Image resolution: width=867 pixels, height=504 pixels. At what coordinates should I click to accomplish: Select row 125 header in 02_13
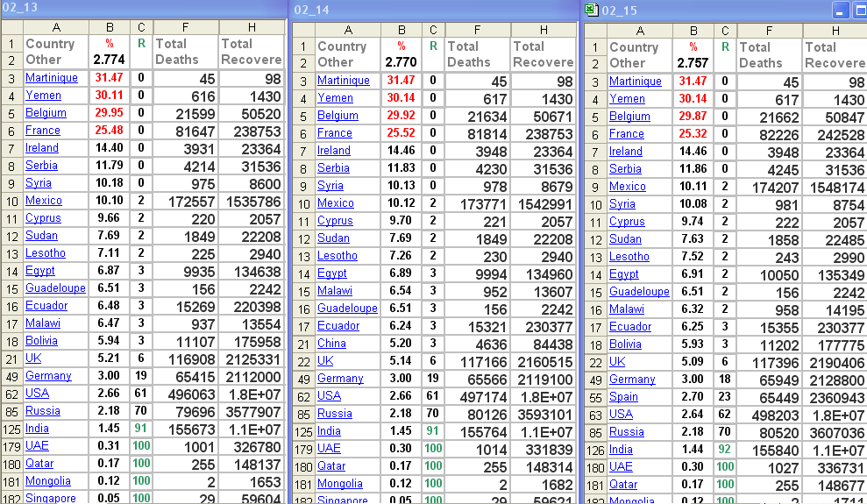(x=11, y=429)
